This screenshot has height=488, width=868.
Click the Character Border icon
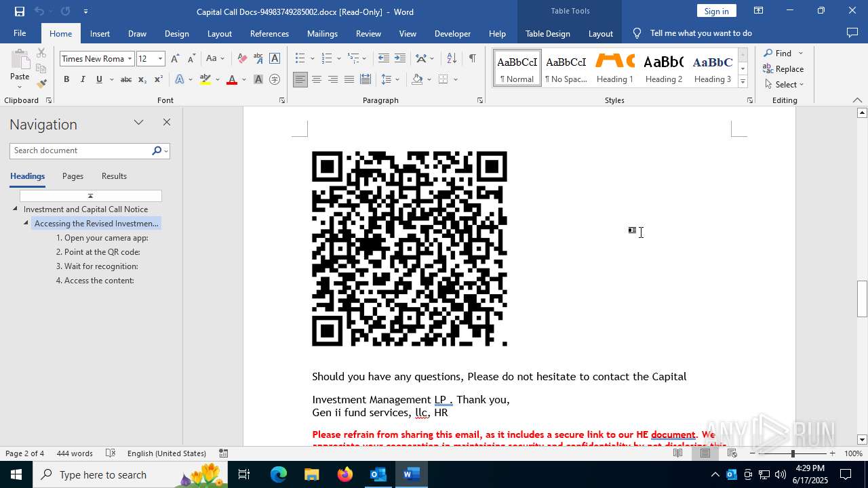click(x=275, y=58)
